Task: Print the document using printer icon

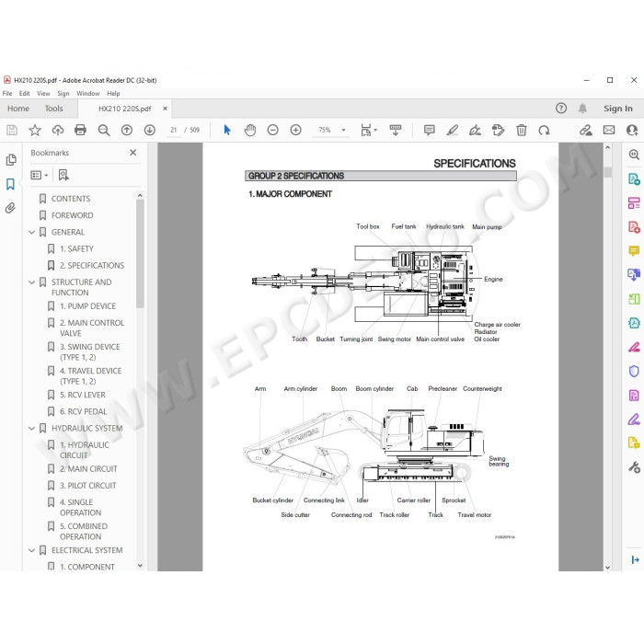Action: 81,131
